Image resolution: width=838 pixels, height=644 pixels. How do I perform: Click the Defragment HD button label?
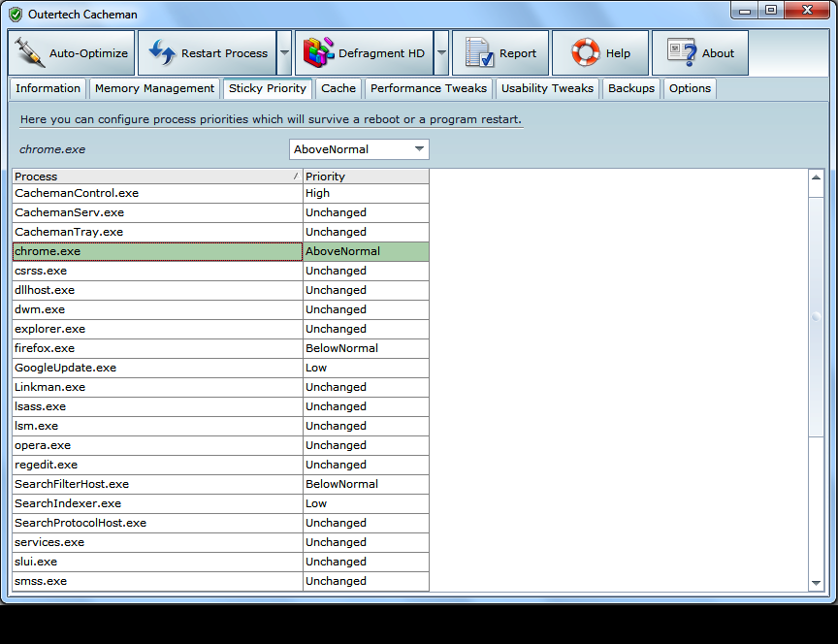click(x=381, y=53)
